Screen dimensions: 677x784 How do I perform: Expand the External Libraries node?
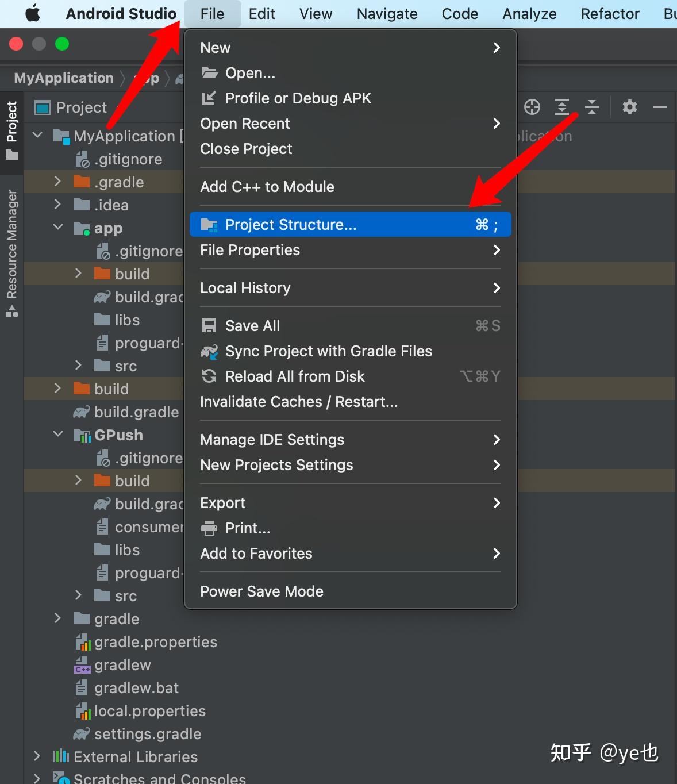[37, 756]
